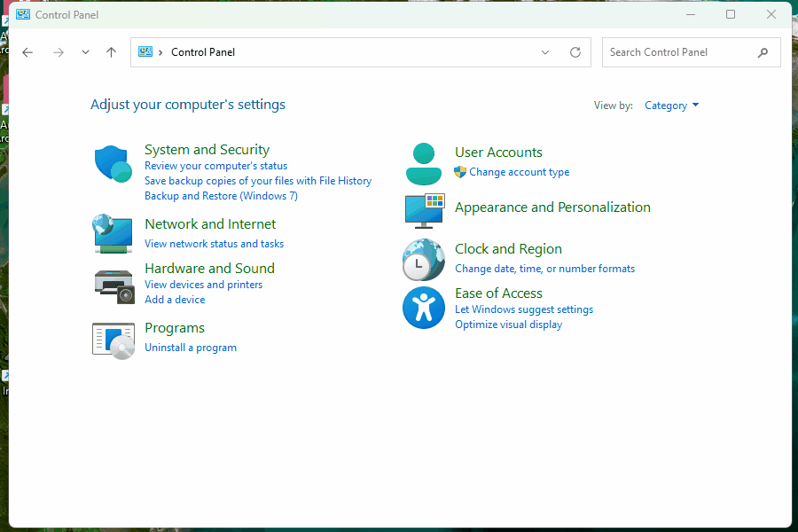Viewport: 798px width, 532px height.
Task: Refresh the Control Panel view
Action: coord(575,52)
